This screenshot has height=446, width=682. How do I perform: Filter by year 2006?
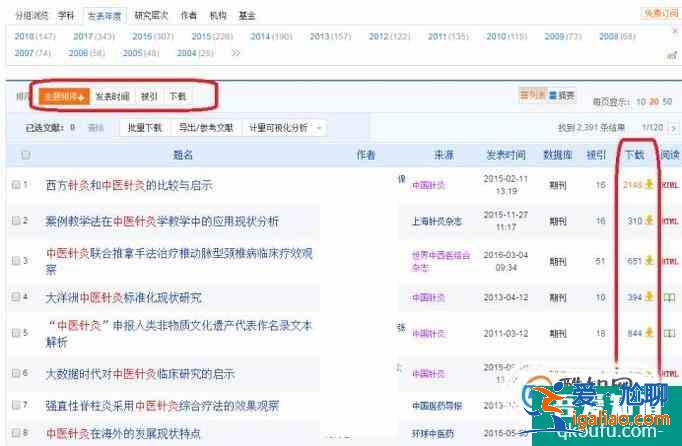tap(87, 53)
